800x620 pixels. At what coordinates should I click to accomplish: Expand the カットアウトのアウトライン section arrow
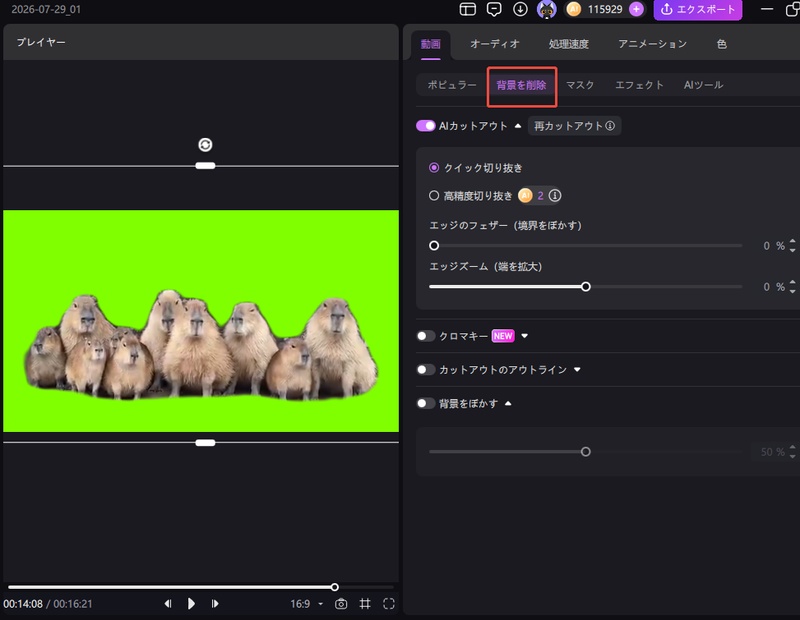[577, 369]
